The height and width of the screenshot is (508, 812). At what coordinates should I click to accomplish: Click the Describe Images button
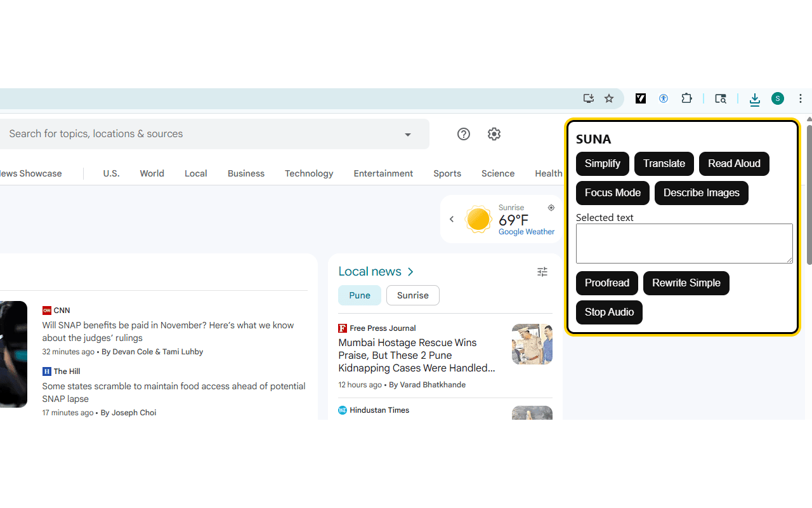pyautogui.click(x=702, y=193)
